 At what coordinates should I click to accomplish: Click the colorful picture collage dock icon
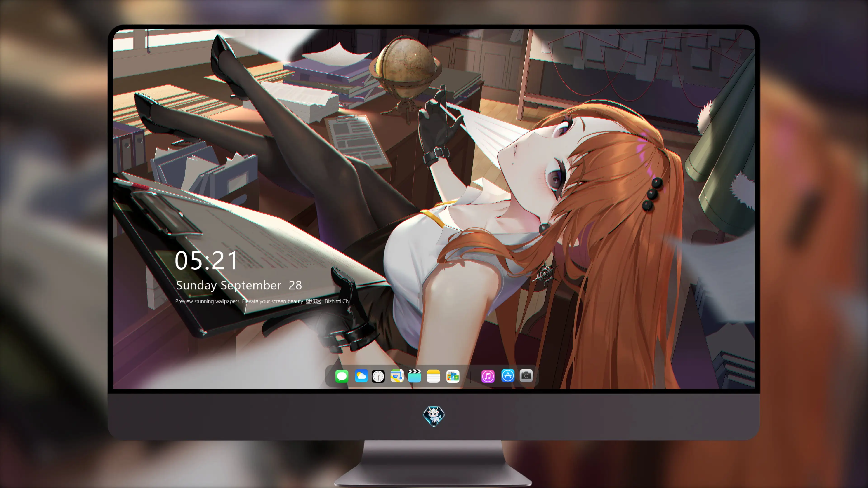[453, 376]
